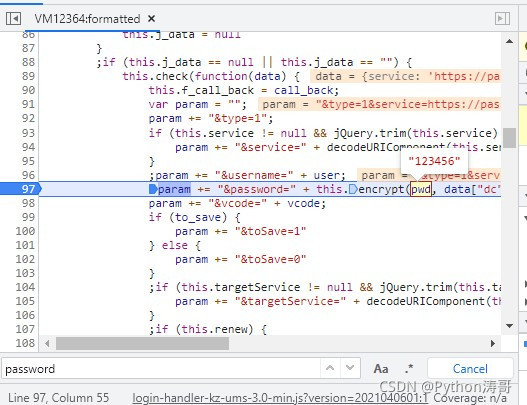This screenshot has height=405, width=527.
Task: Click line number 91 in gutter
Action: (28, 104)
